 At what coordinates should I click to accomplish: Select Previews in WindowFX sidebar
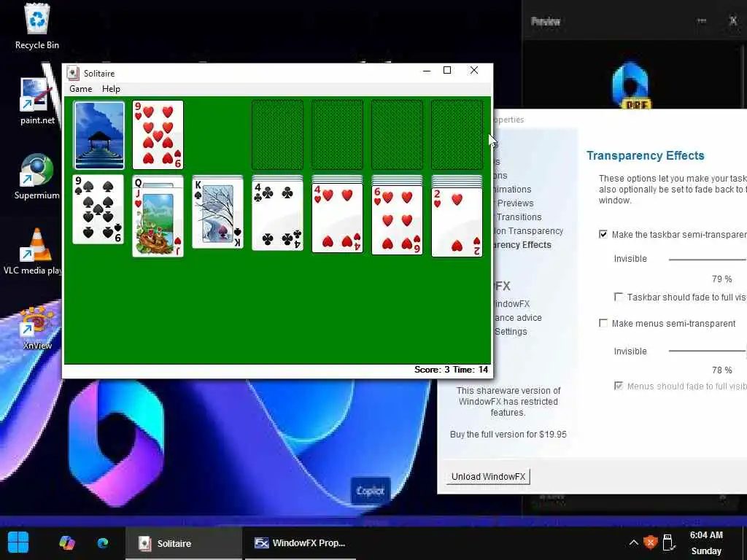pyautogui.click(x=514, y=203)
